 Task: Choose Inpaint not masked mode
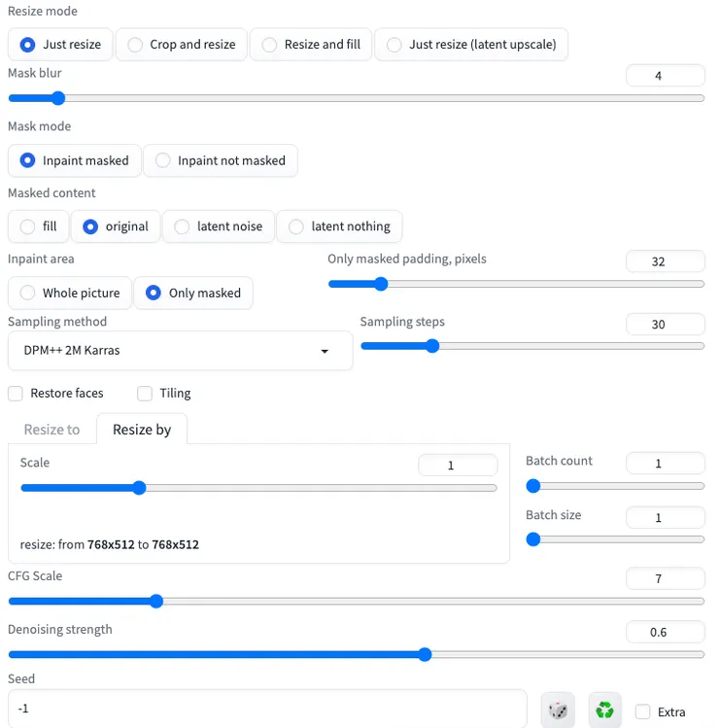click(x=220, y=160)
